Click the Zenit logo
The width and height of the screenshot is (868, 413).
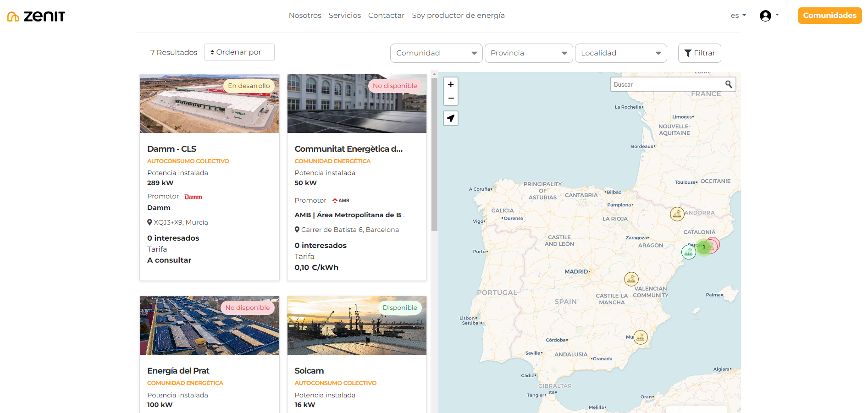pos(36,15)
